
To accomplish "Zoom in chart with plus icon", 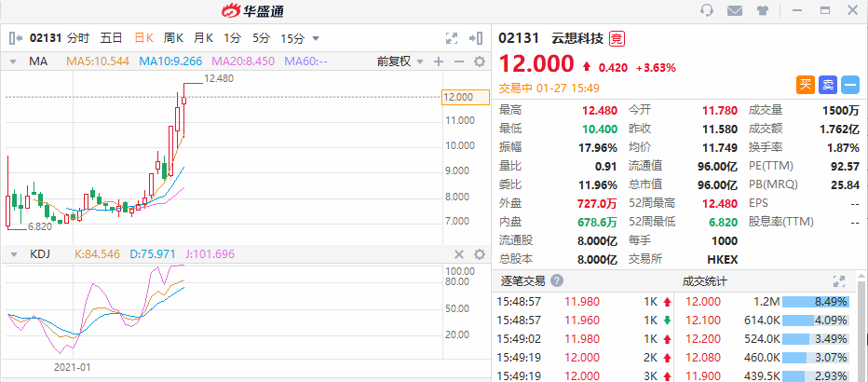I will pyautogui.click(x=439, y=61).
